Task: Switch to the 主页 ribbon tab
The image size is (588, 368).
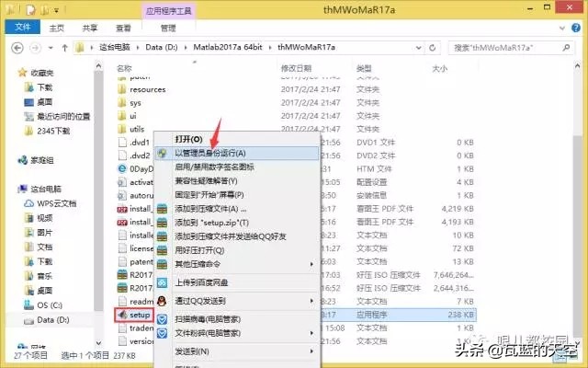Action: click(57, 29)
